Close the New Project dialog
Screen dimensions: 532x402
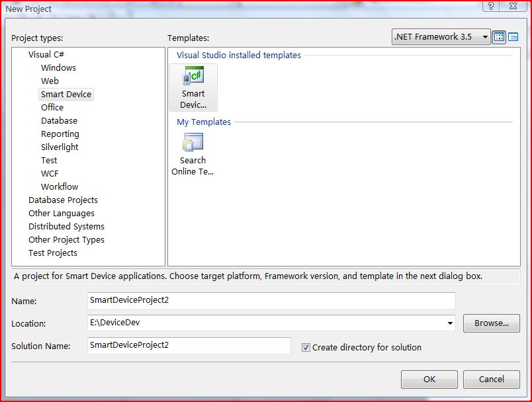tap(513, 6)
